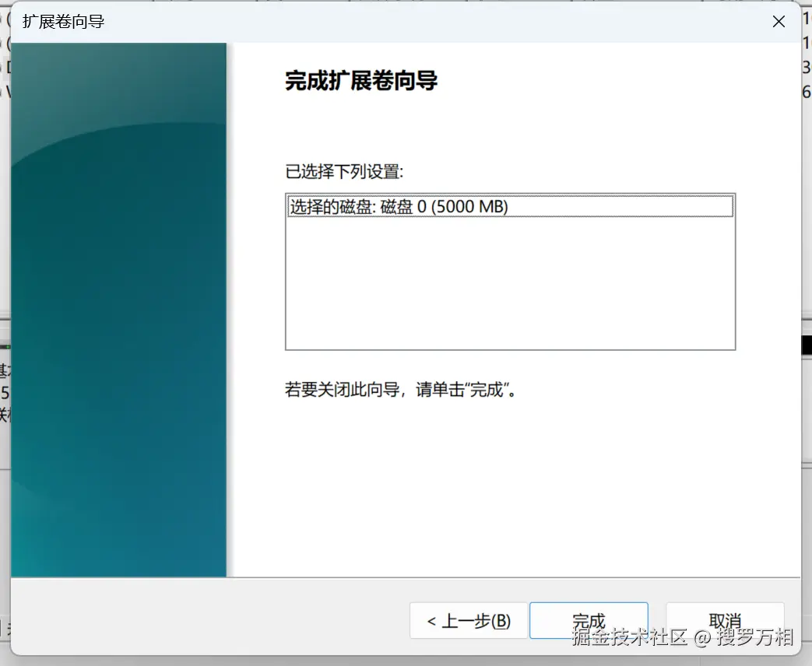The height and width of the screenshot is (666, 812).
Task: Close the 扩展卷向导 dialog with the X
Action: (x=778, y=21)
